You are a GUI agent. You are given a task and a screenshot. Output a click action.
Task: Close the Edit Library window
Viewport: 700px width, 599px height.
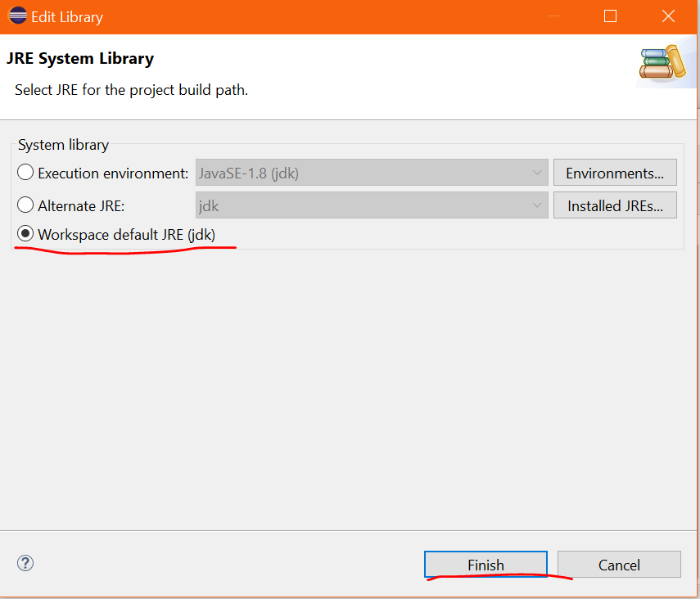point(668,16)
